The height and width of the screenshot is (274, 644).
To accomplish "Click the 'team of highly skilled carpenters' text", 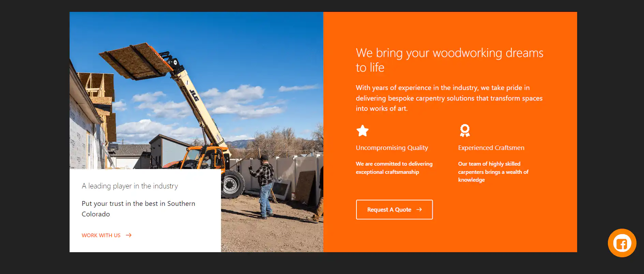I will 493,172.
